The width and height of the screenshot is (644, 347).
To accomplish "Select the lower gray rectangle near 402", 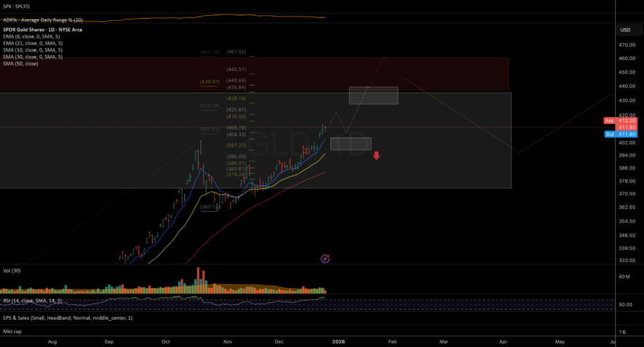I will coord(351,144).
